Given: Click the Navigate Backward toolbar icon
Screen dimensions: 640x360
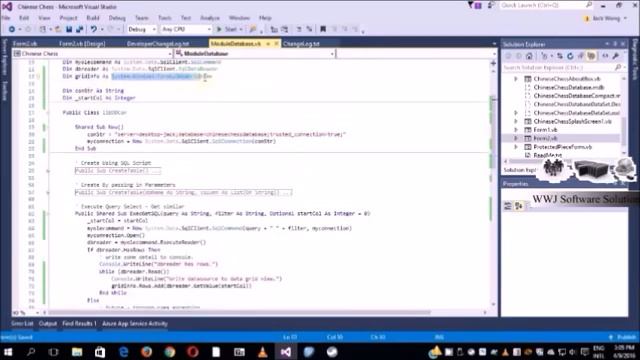Looking at the screenshot, I should pos(12,29).
